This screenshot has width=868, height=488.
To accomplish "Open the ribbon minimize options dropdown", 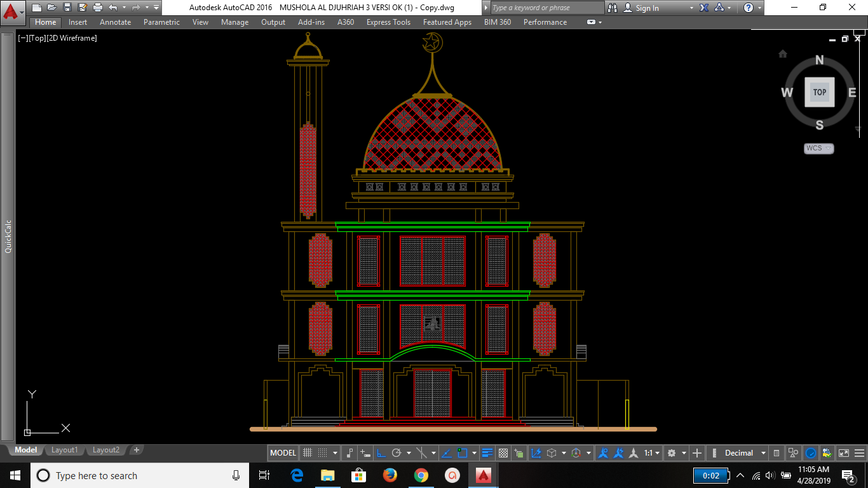I will click(x=594, y=22).
